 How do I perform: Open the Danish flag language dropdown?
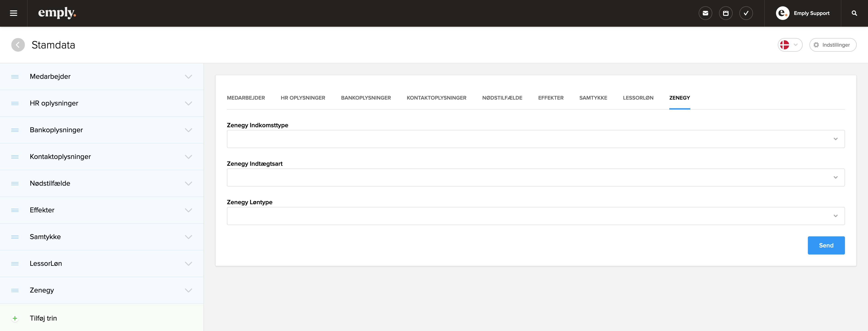[x=790, y=45]
